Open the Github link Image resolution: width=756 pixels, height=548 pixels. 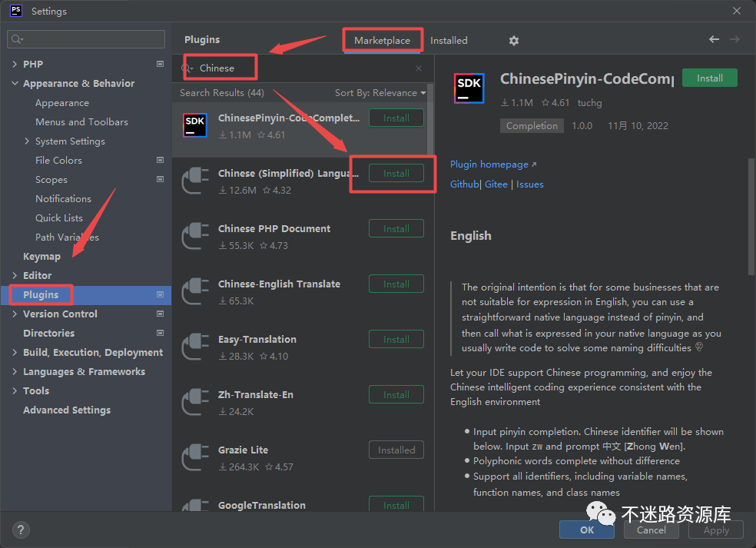point(464,184)
